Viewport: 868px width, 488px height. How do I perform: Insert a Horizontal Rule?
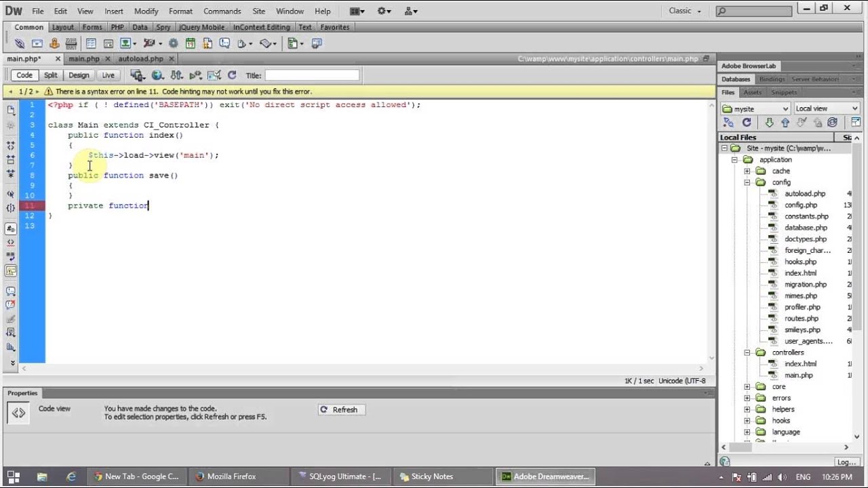[71, 43]
